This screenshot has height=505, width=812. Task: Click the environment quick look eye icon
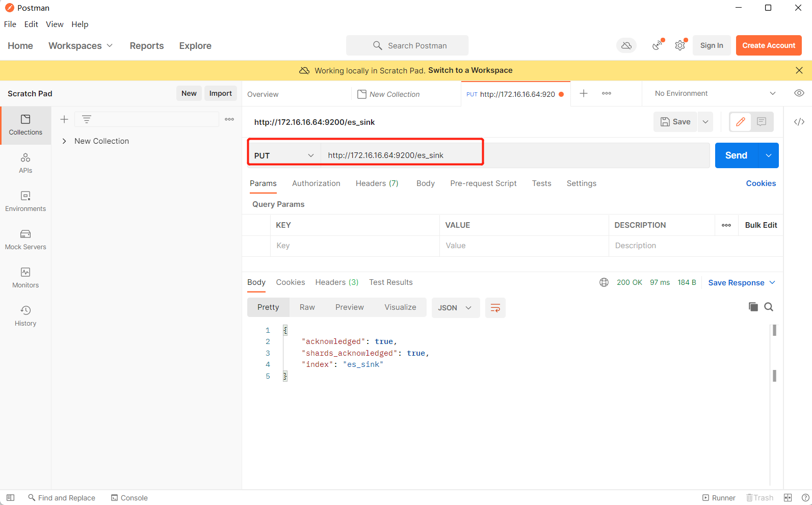point(799,93)
